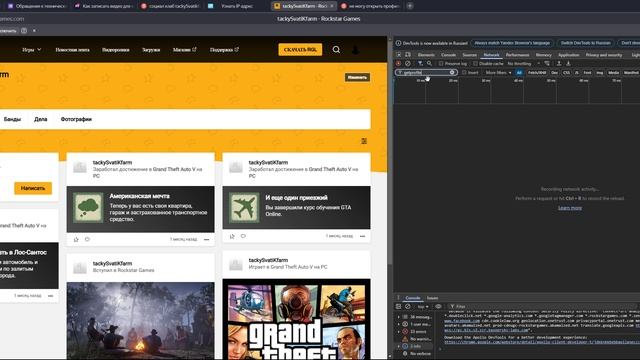Click the import HAR upload icon
Image resolution: width=640 pixels, height=360 pixels.
[559, 64]
